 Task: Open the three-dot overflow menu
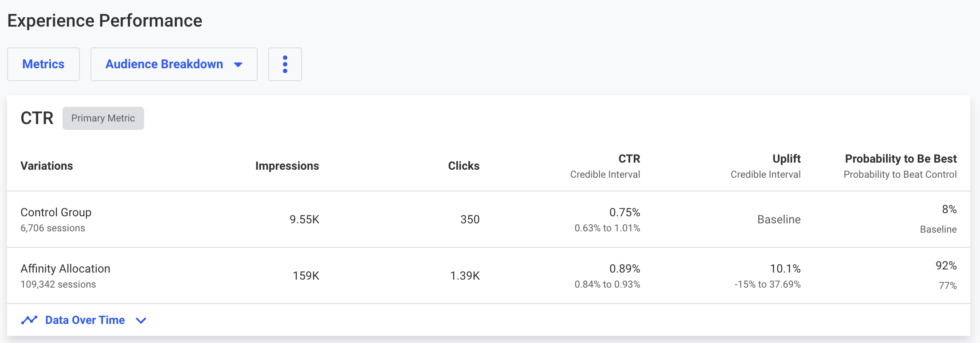point(285,64)
